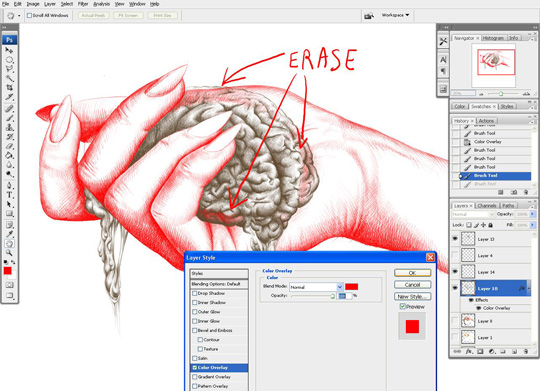The height and width of the screenshot is (391, 540).
Task: Toggle Scroll All Windows checkbox
Action: [29, 16]
